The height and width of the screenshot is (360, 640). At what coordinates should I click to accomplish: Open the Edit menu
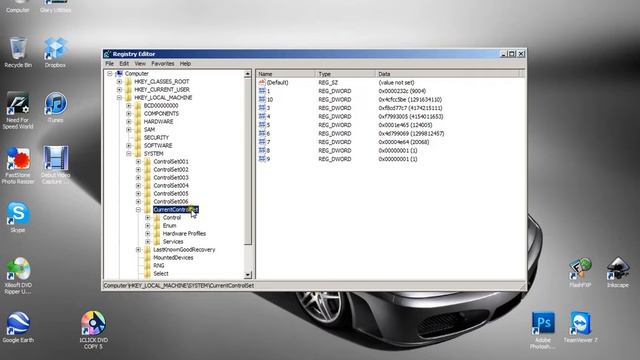[124, 64]
